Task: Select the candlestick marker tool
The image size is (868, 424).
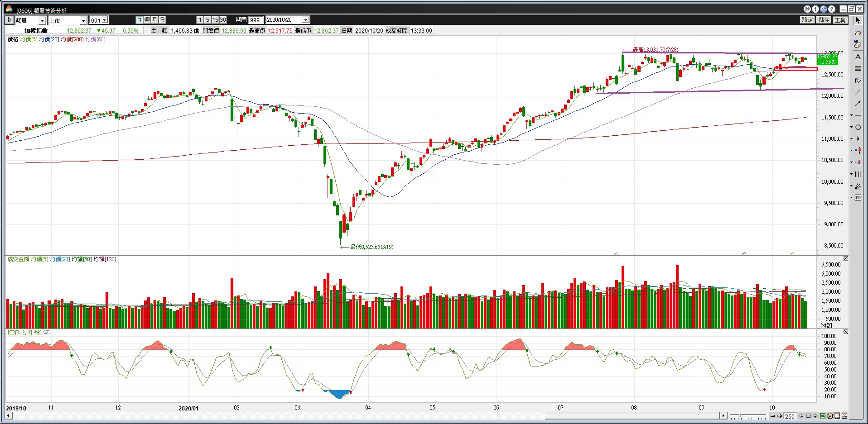Action: 858,139
